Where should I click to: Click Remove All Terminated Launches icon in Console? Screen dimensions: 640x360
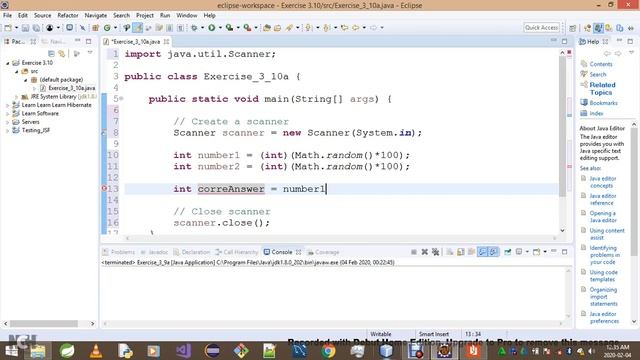[x=436, y=252]
